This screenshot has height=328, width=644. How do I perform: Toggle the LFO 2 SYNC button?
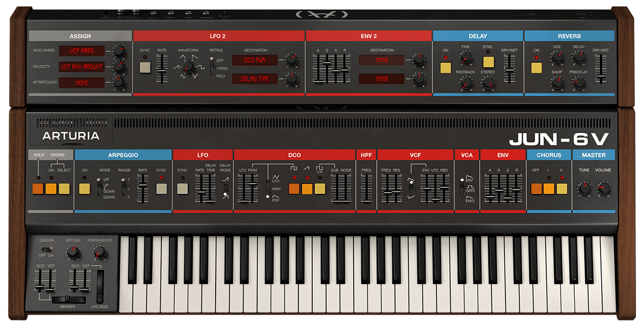145,68
